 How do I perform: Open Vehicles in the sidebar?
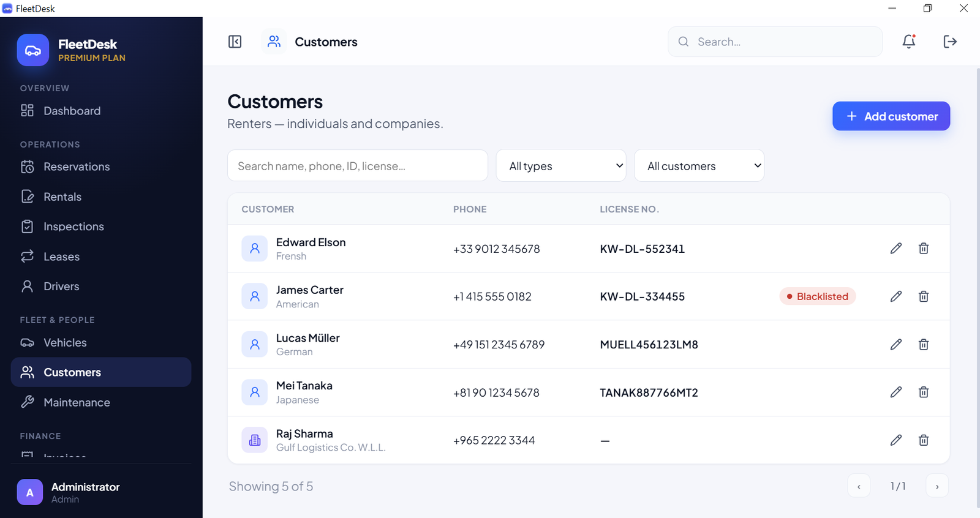coord(101,342)
